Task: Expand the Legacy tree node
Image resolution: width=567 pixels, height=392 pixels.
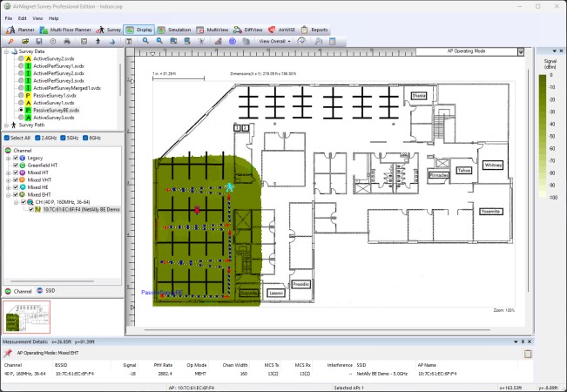Action: pyautogui.click(x=8, y=158)
